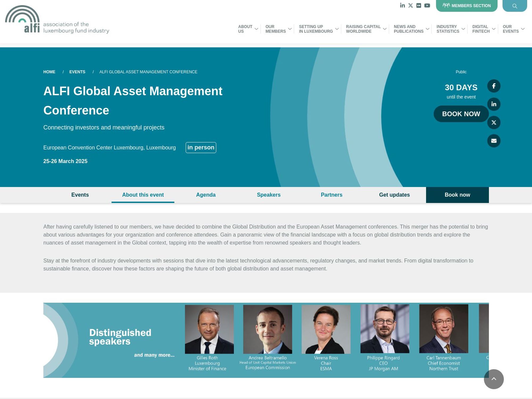Viewport: 532px width, 399px height.
Task: Click Gilles Roth speaker photo
Action: [209, 329]
